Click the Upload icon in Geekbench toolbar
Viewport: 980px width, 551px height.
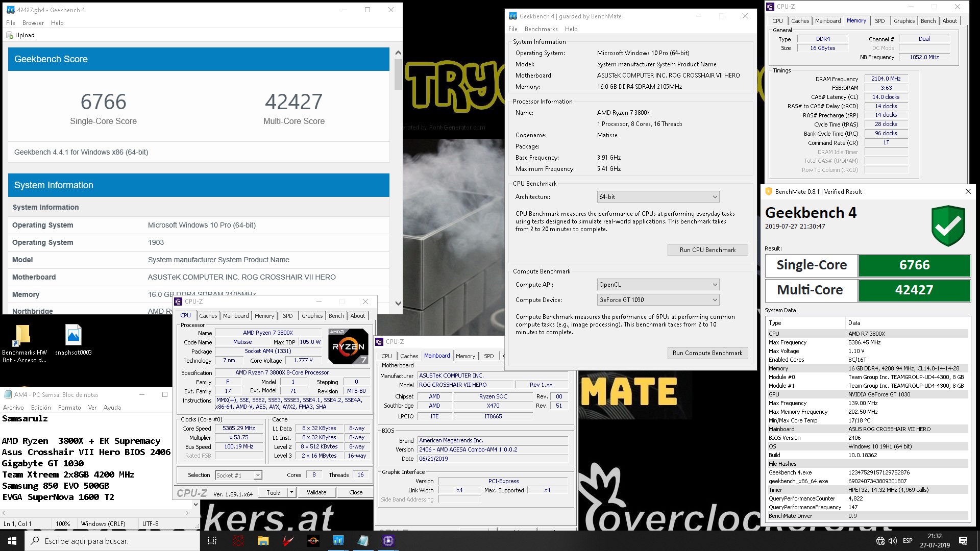coord(10,35)
